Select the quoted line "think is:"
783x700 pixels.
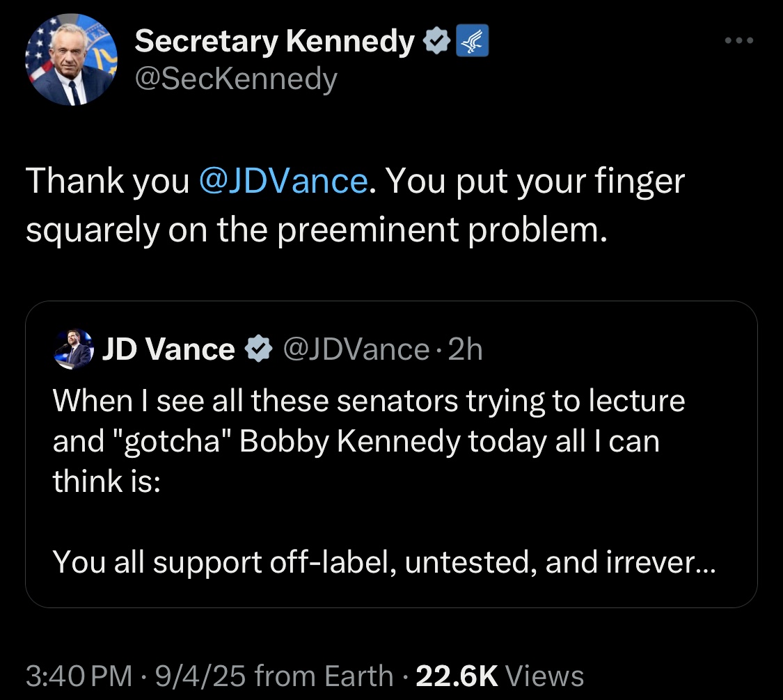pyautogui.click(x=106, y=481)
